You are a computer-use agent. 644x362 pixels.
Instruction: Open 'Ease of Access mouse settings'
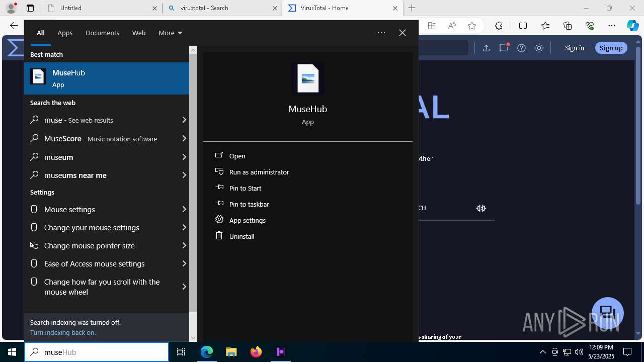[x=95, y=263]
